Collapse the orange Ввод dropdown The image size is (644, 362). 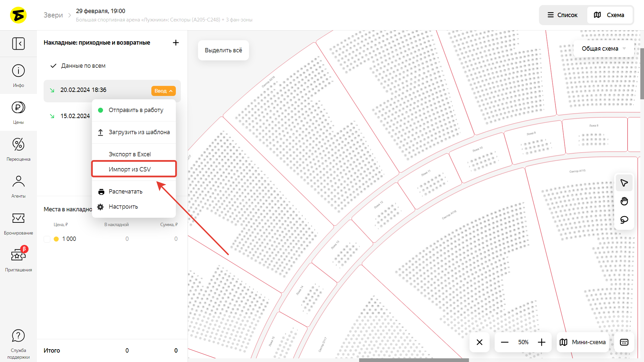coord(163,91)
